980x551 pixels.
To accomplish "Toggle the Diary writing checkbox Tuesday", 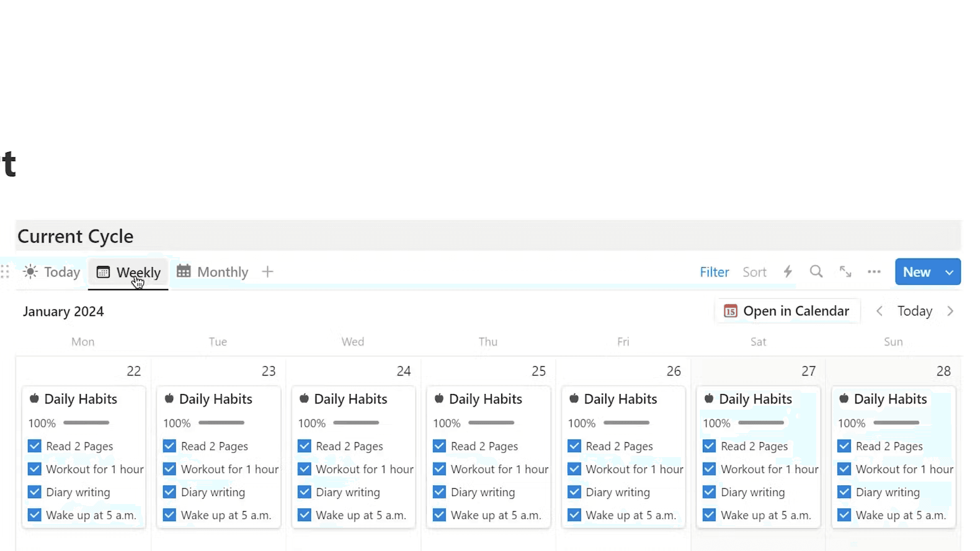I will tap(169, 492).
